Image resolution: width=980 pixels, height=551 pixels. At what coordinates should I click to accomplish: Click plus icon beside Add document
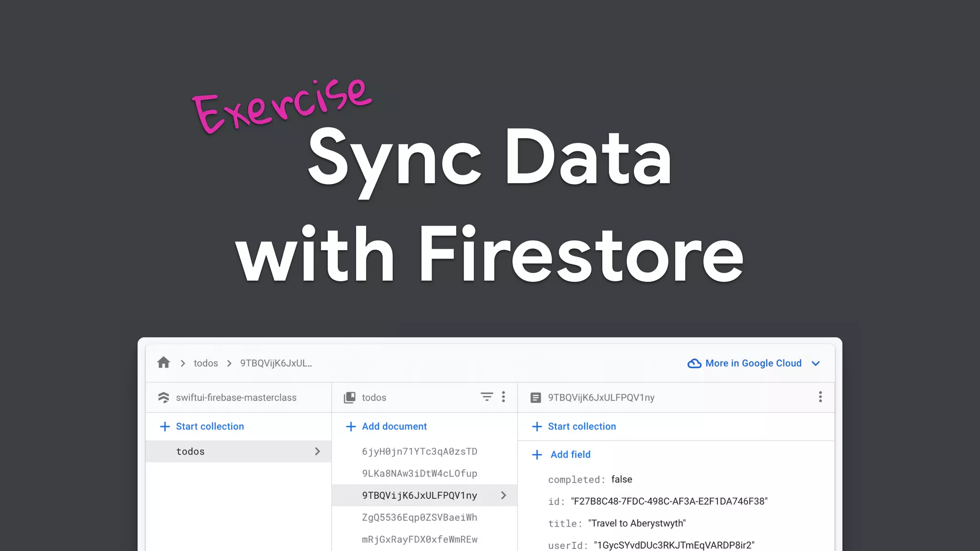coord(351,426)
